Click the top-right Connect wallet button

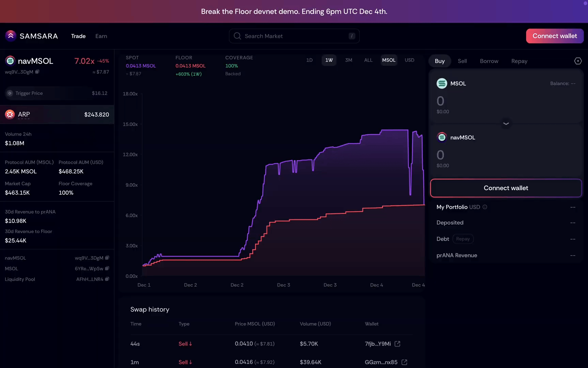555,36
